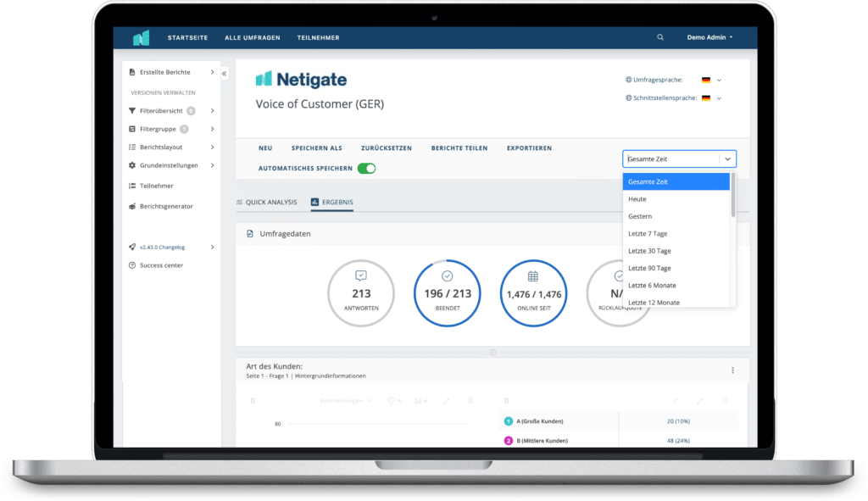Click Zurücksetzen button
The width and height of the screenshot is (868, 501).
387,148
